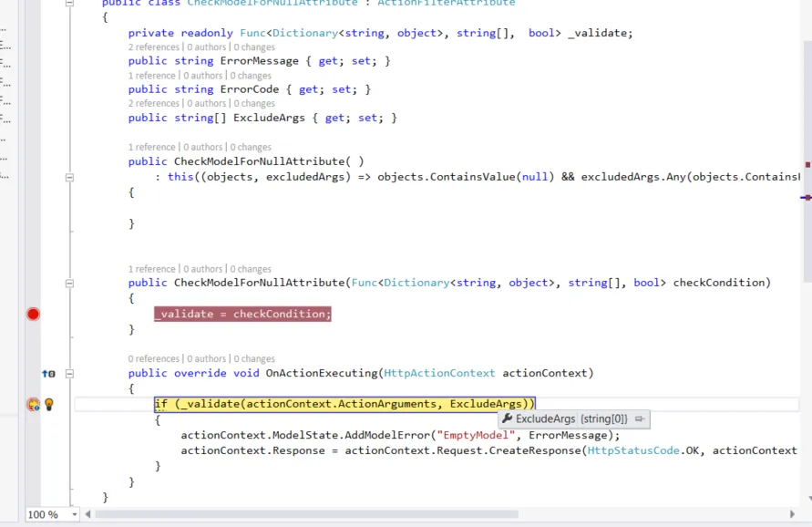This screenshot has width=812, height=527.
Task: Click the _validate field declaration name
Action: [597, 33]
